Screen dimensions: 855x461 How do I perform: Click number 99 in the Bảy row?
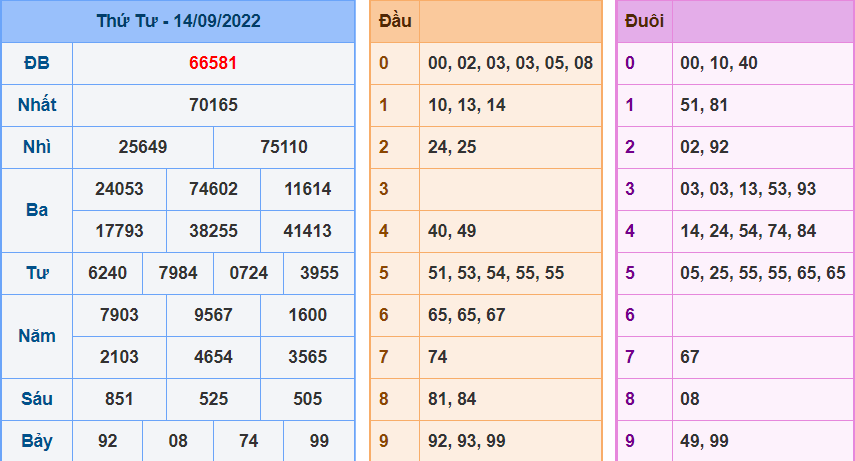(320, 441)
